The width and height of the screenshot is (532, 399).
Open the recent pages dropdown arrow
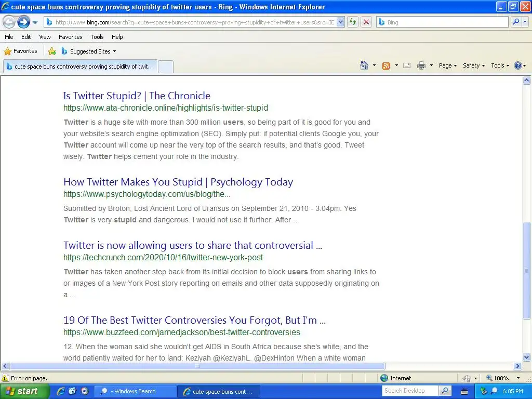[35, 22]
